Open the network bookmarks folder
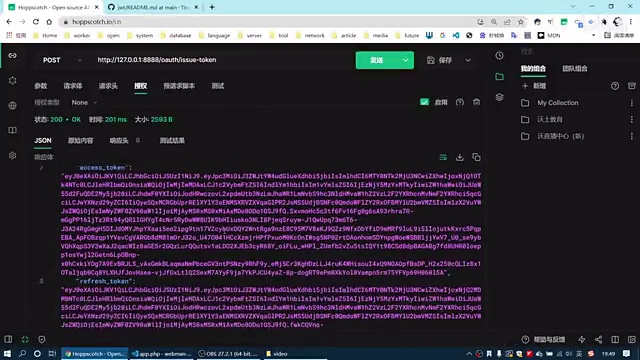 pos(310,36)
